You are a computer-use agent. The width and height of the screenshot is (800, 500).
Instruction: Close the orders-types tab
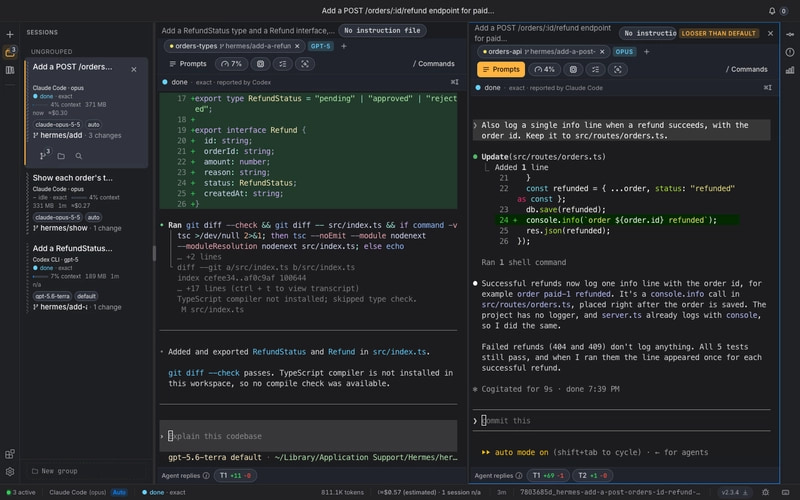297,46
